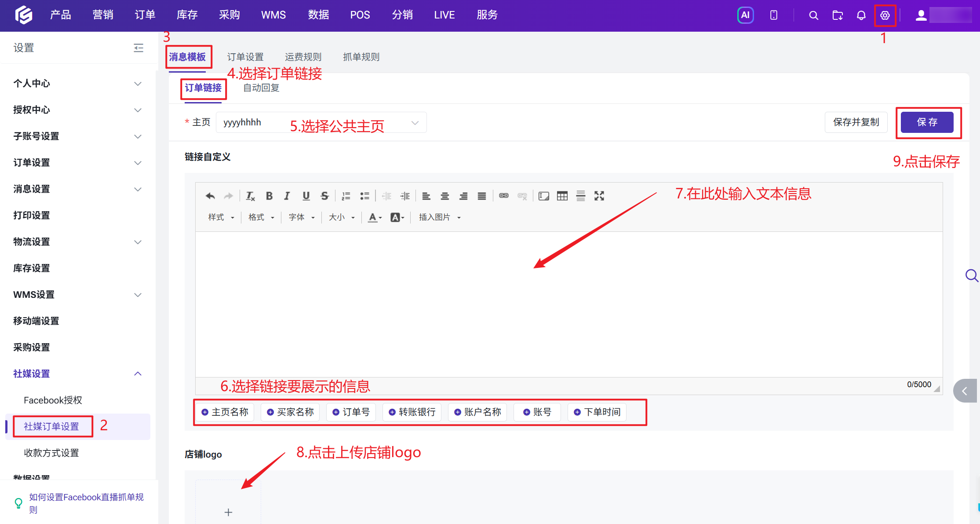
Task: Undo the last edit in editor
Action: (x=210, y=196)
